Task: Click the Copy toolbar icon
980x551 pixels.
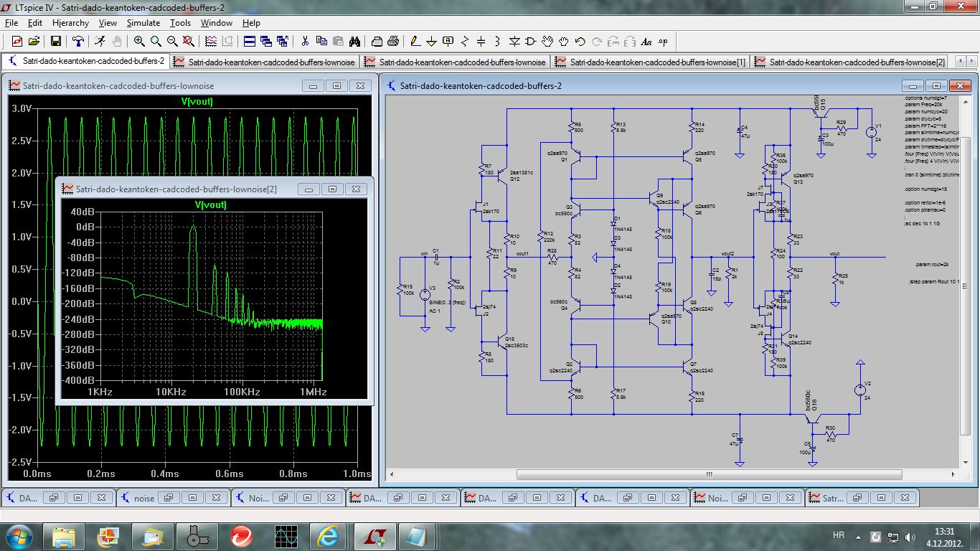Action: point(321,41)
